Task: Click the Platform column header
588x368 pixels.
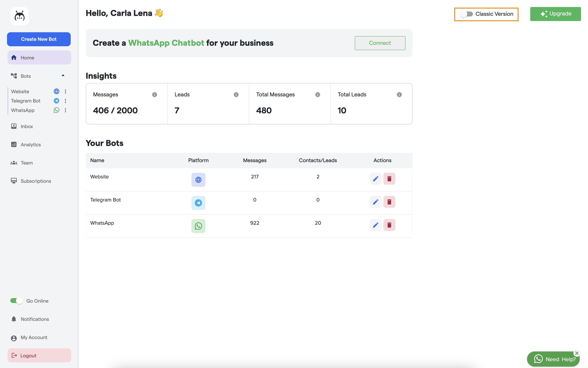Action: click(198, 160)
